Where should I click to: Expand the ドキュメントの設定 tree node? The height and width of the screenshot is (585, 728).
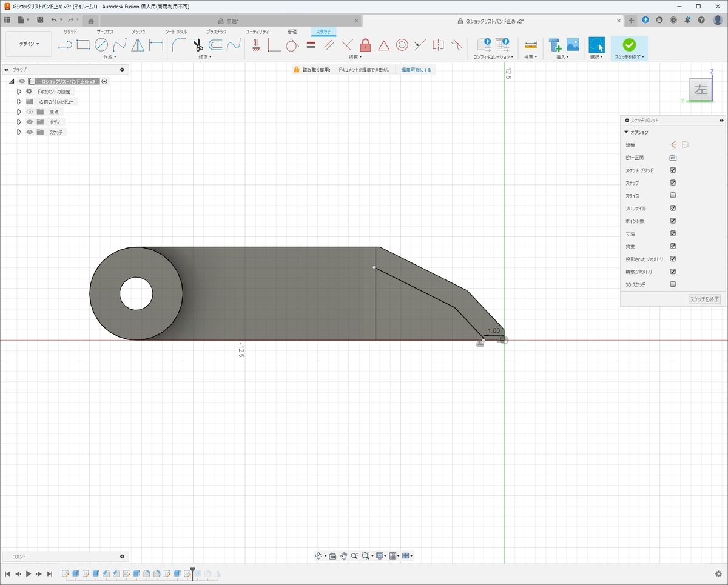click(19, 92)
